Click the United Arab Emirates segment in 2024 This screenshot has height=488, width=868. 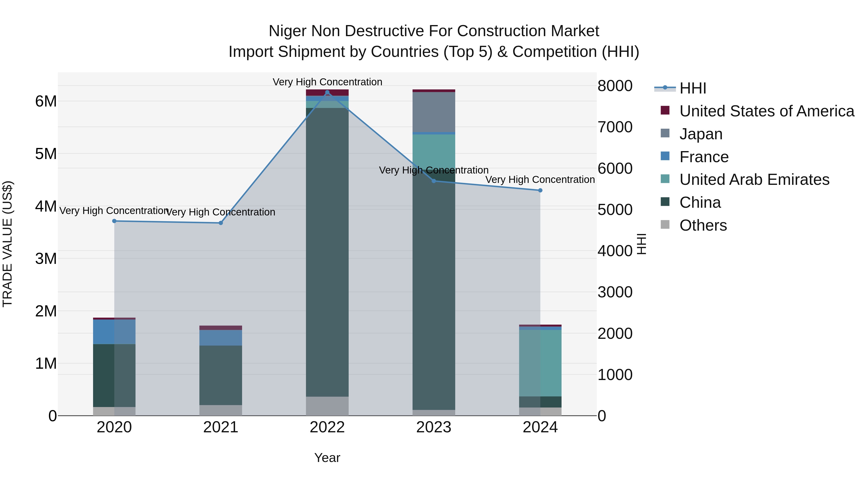pyautogui.click(x=540, y=363)
